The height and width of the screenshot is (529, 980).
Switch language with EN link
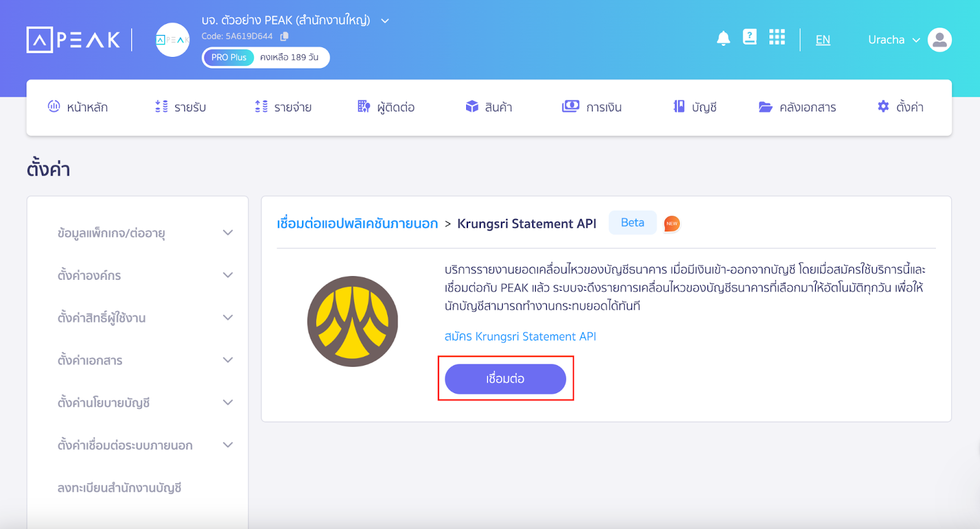click(823, 40)
